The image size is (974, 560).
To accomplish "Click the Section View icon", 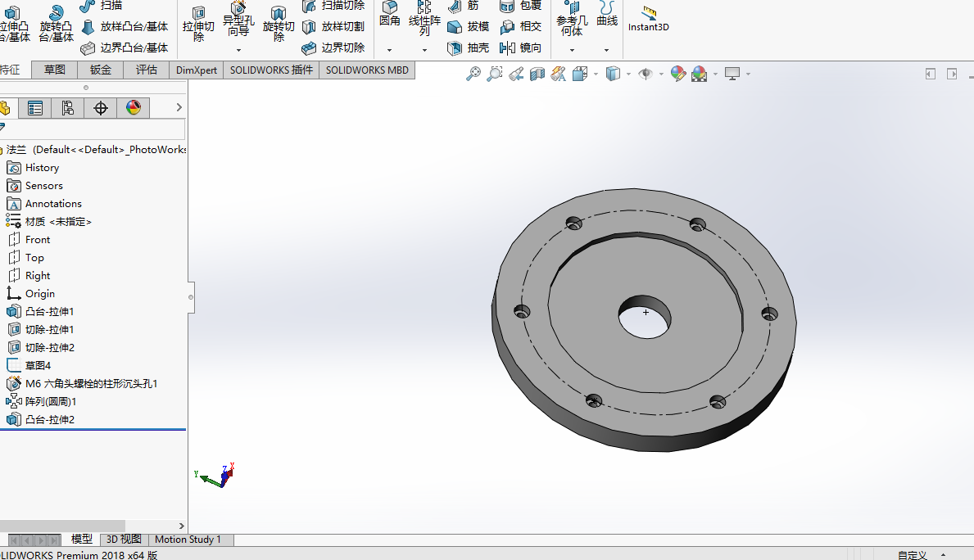I will (537, 75).
